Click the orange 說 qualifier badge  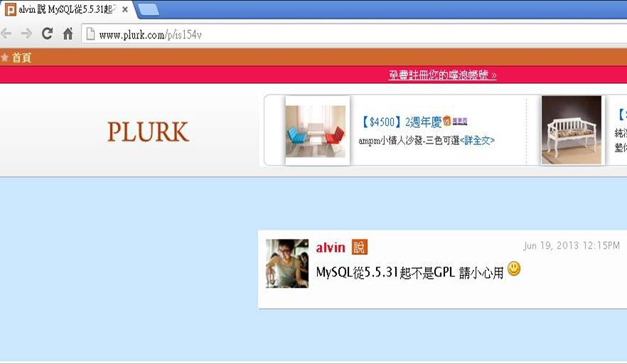pos(359,247)
